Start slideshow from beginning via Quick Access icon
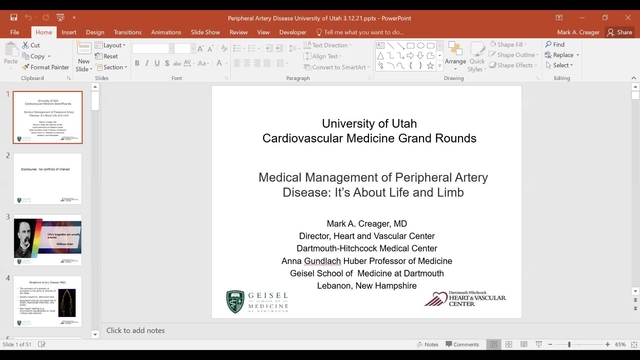640x360 pixels. pos(60,18)
